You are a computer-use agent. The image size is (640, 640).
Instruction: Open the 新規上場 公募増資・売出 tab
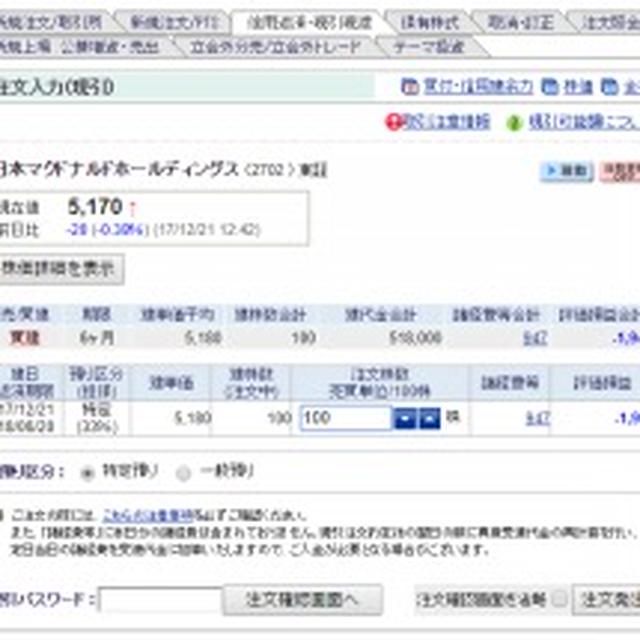pyautogui.click(x=84, y=47)
